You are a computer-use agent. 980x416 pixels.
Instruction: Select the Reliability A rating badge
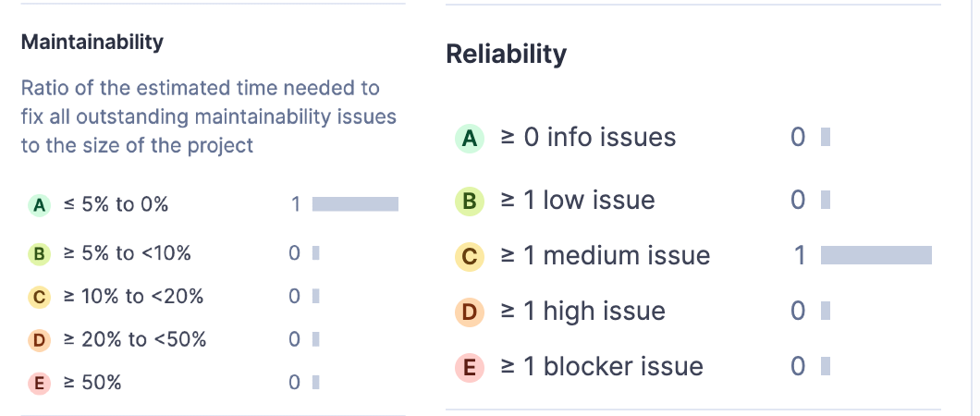click(x=470, y=139)
